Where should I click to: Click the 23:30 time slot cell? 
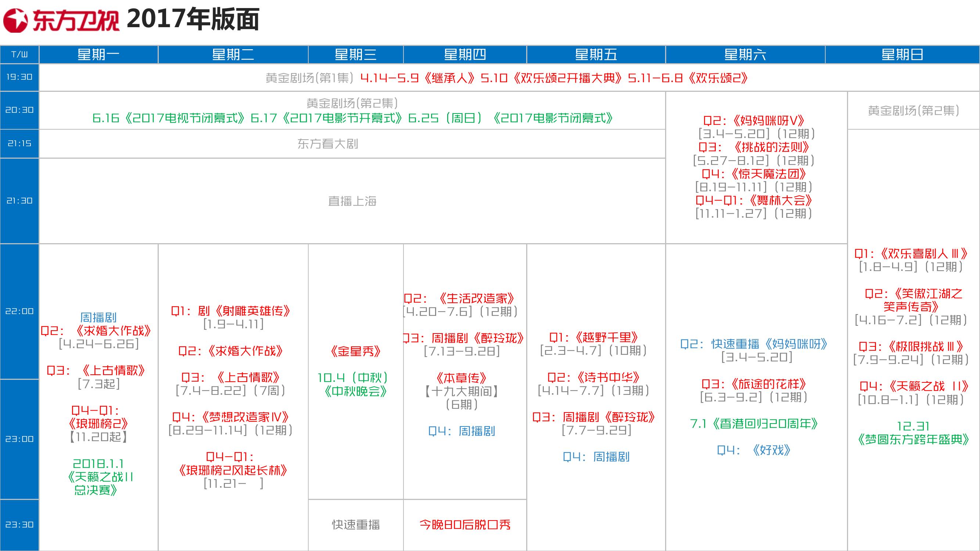point(19,525)
